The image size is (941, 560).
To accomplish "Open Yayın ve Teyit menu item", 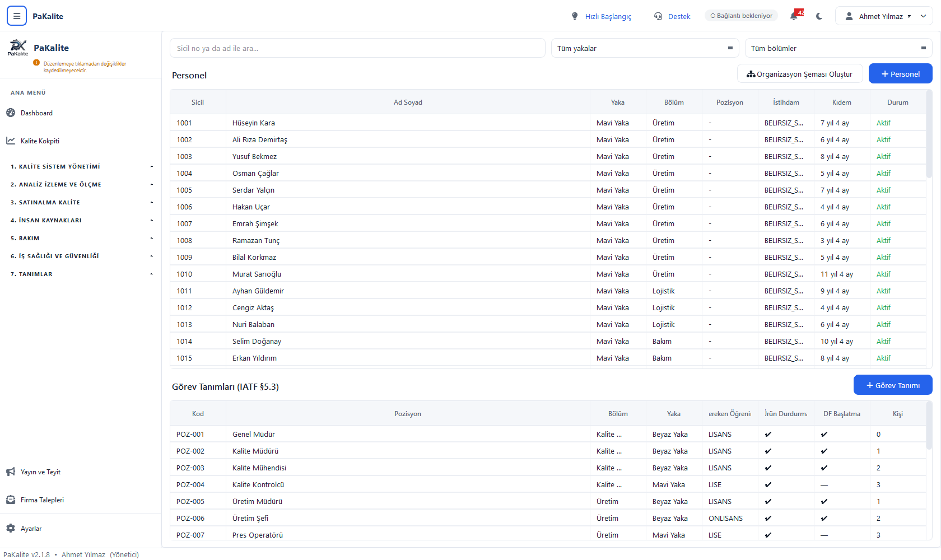I will (40, 472).
